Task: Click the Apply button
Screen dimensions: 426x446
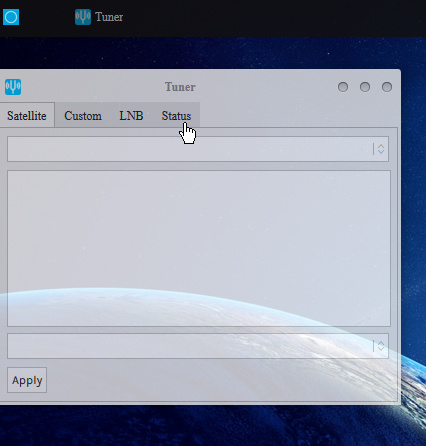Action: coord(27,380)
